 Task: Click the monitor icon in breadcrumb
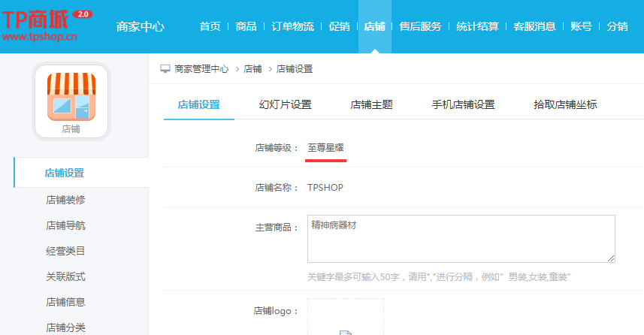point(165,69)
